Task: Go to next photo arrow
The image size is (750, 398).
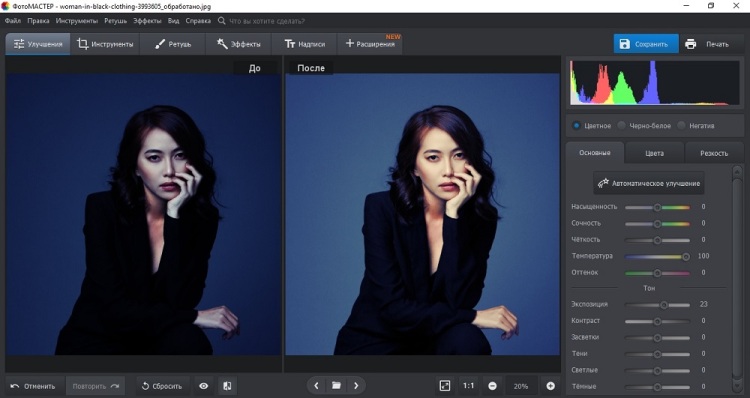Action: (x=356, y=386)
